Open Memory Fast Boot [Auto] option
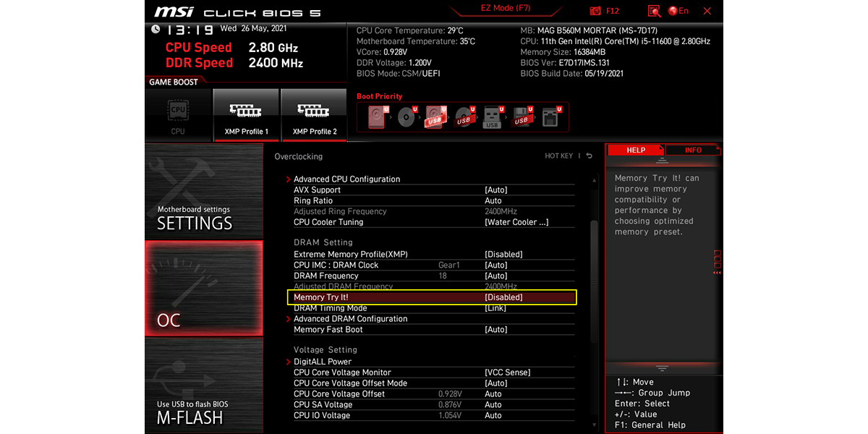 coord(434,329)
